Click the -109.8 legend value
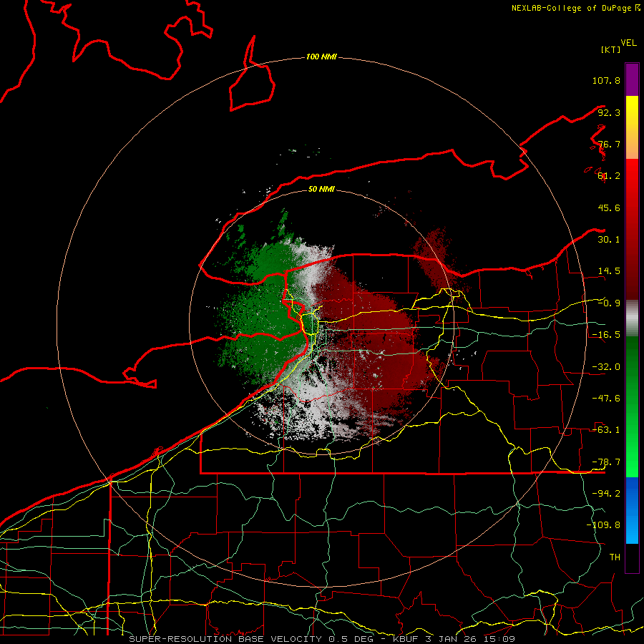Viewport: 644px width, 644px height. [x=603, y=525]
